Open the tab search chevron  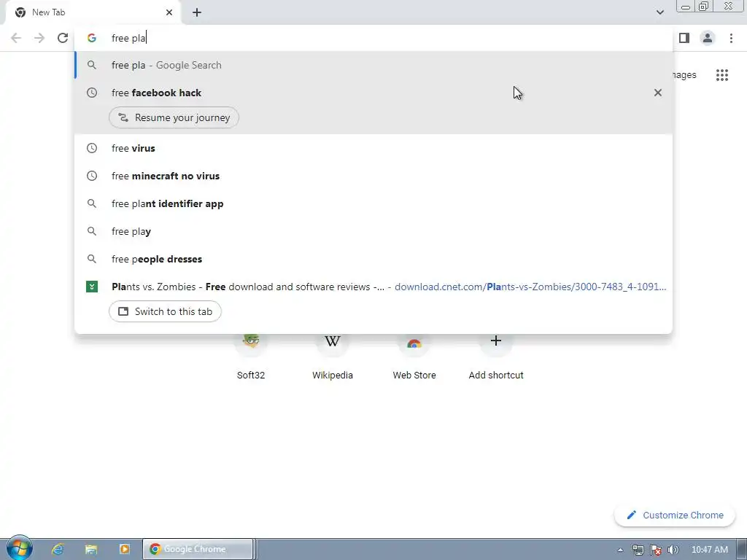659,12
